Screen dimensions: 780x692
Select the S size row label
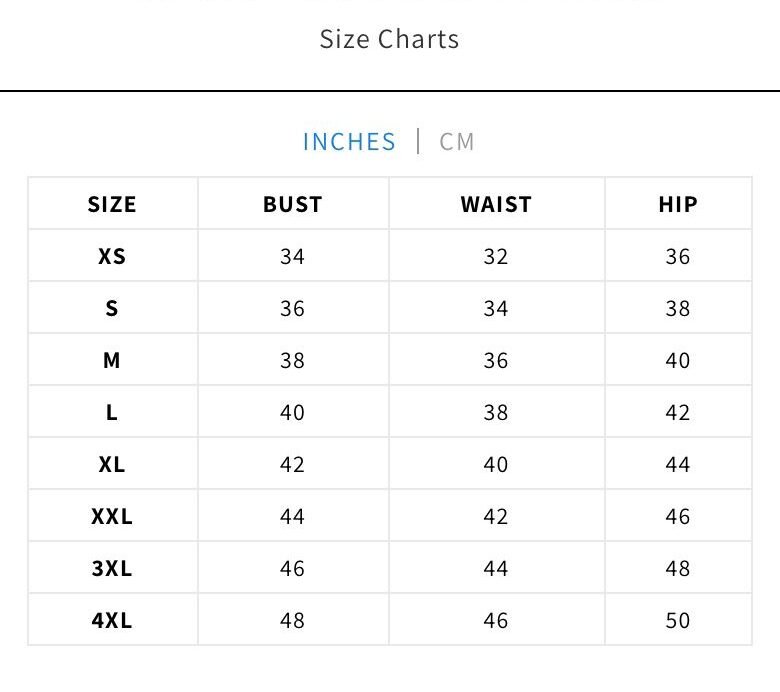(112, 309)
